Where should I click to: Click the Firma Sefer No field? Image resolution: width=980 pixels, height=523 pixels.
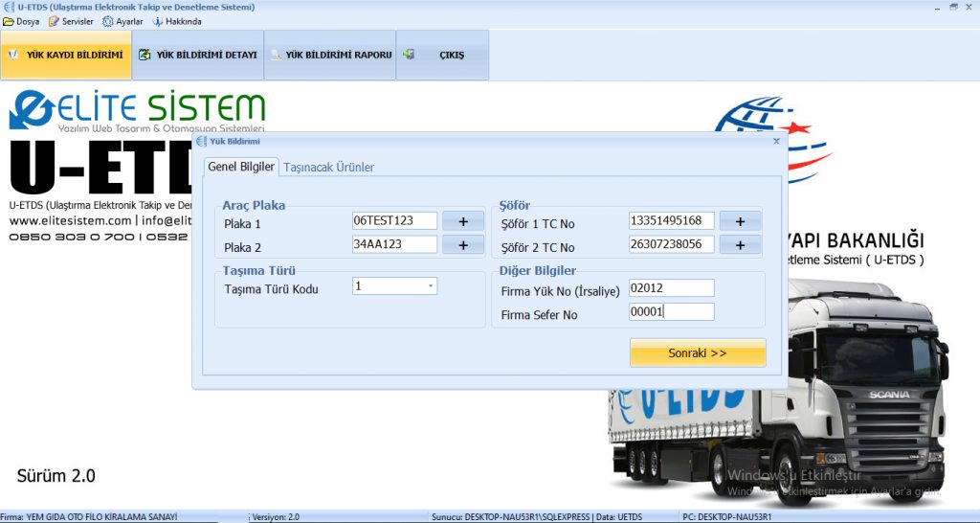672,312
